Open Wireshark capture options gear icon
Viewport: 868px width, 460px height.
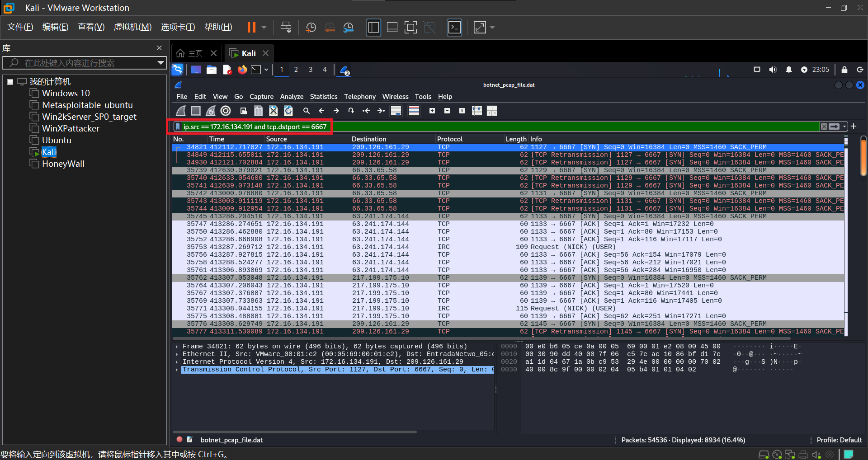(x=226, y=111)
